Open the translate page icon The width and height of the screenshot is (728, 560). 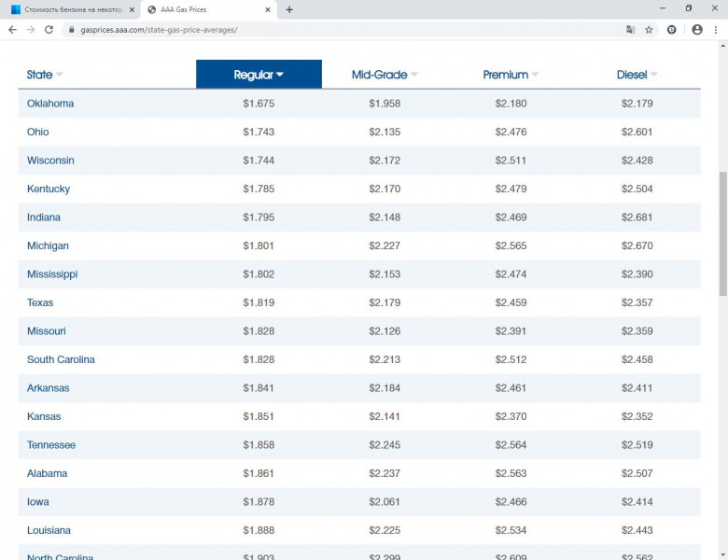[x=630, y=30]
